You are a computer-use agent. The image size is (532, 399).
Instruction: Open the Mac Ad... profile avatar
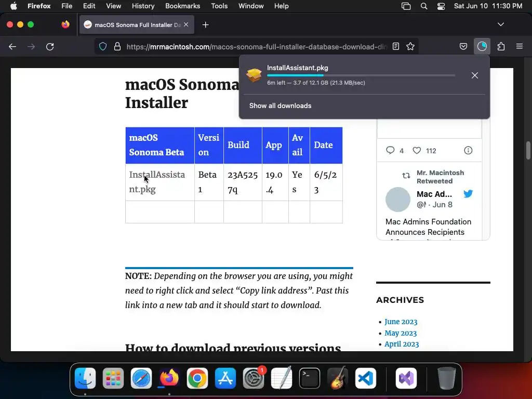pos(397,199)
